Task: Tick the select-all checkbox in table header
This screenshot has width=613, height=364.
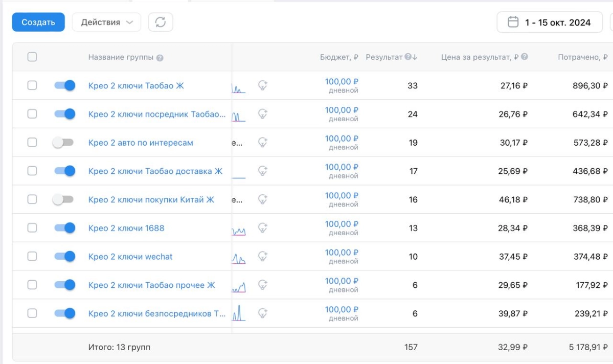Action: (x=32, y=57)
